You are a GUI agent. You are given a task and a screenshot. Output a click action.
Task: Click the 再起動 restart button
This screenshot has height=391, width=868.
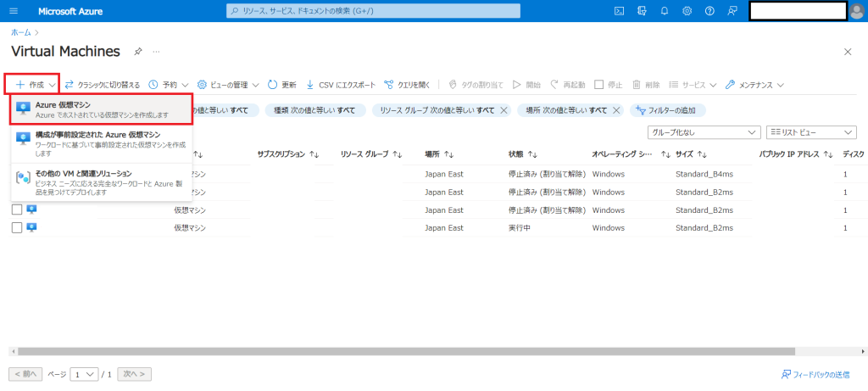[567, 85]
